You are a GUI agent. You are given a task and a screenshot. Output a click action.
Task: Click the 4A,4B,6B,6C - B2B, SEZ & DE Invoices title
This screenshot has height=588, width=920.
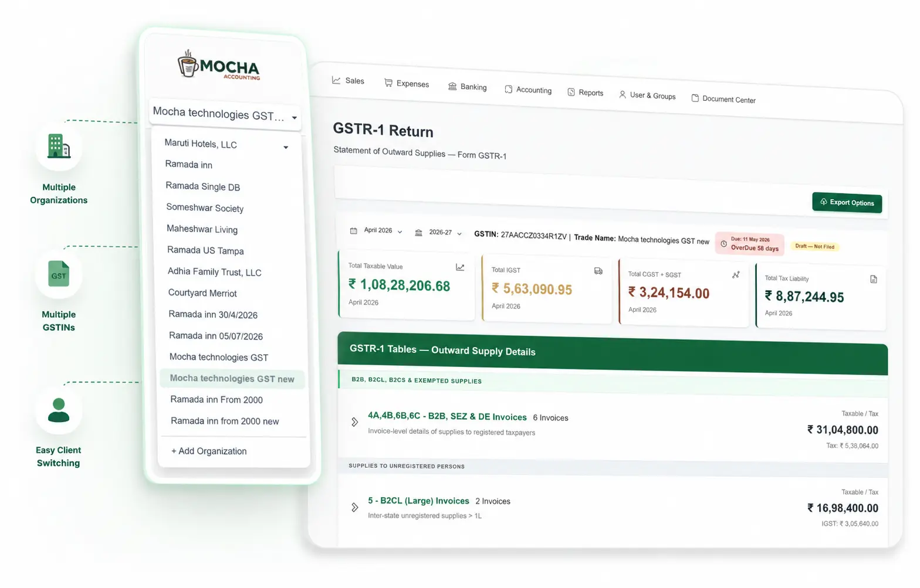click(x=447, y=416)
